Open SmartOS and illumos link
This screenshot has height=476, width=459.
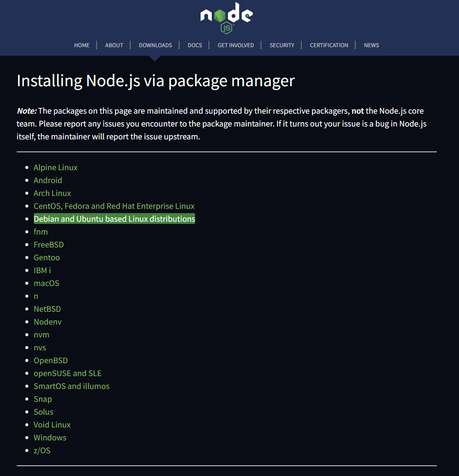[72, 386]
